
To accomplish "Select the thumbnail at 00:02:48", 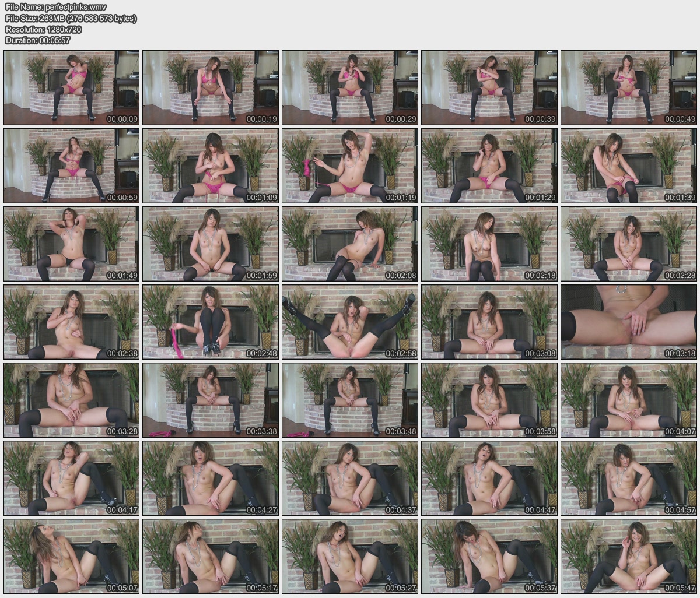I will click(x=211, y=322).
